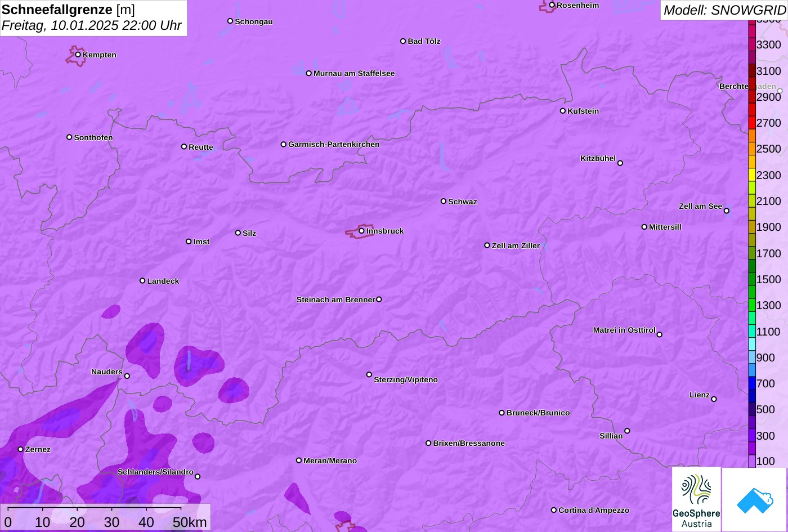788x532 pixels.
Task: Pick the Landeck marker dot
Action: point(142,280)
